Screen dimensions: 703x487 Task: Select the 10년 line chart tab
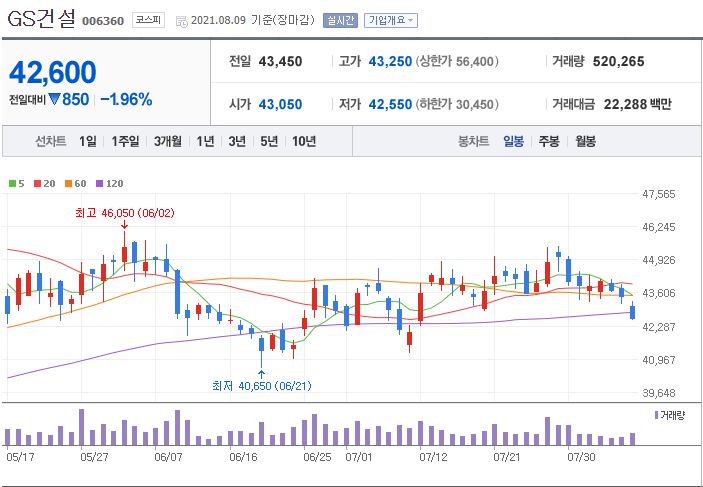pos(304,142)
